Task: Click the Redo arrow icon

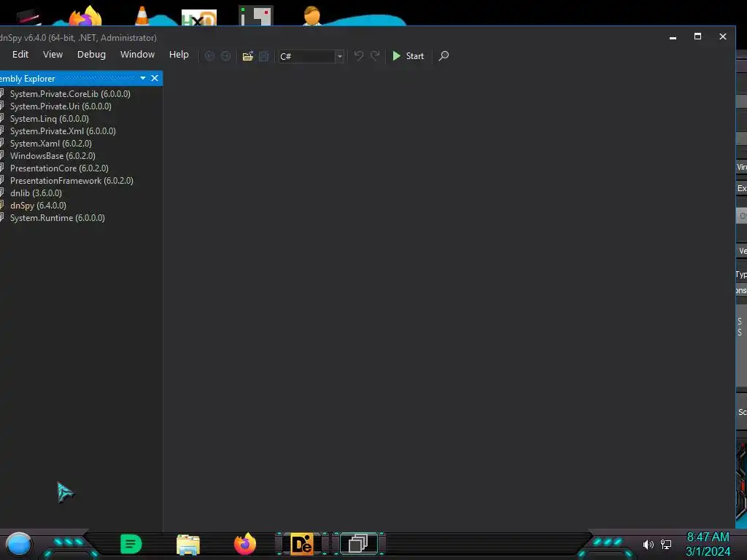Action: (x=376, y=56)
